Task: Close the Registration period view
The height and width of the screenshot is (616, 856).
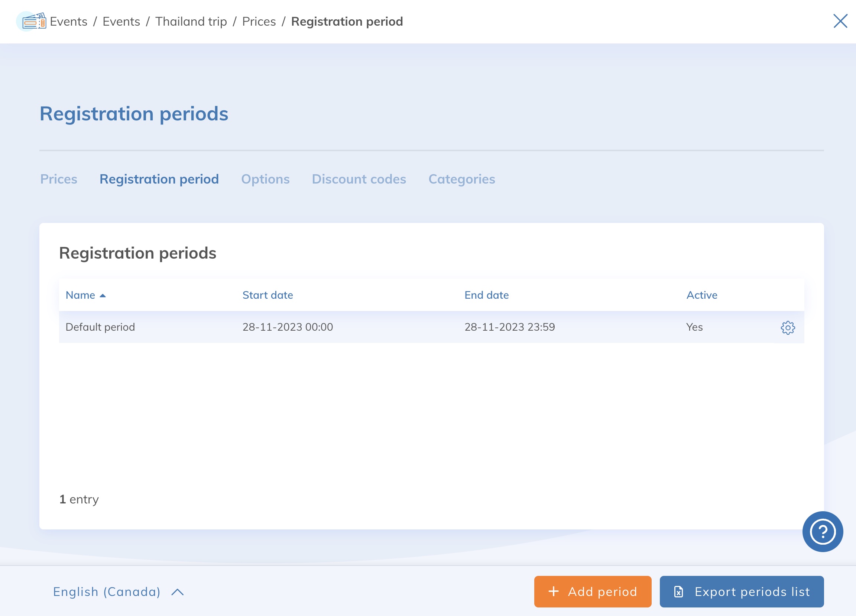Action: coord(840,21)
